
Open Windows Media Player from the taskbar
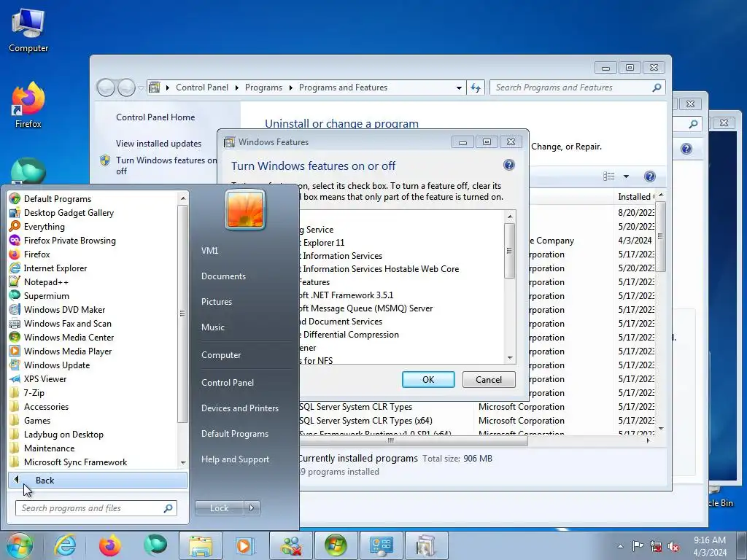(246, 545)
